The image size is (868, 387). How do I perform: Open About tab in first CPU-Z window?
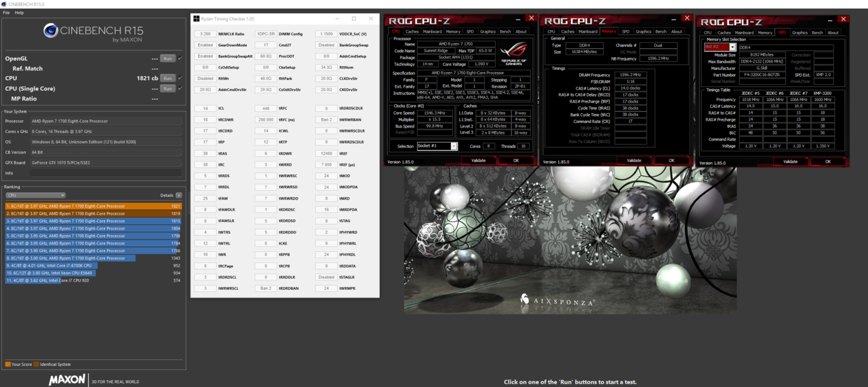pyautogui.click(x=521, y=32)
